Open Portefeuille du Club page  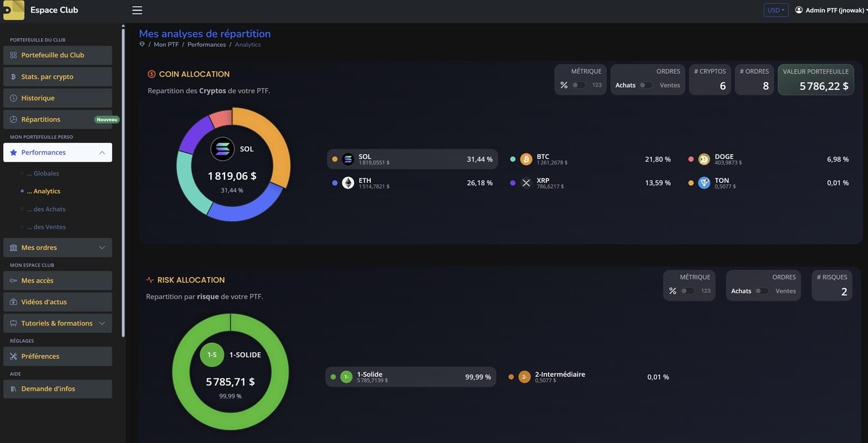tap(58, 55)
